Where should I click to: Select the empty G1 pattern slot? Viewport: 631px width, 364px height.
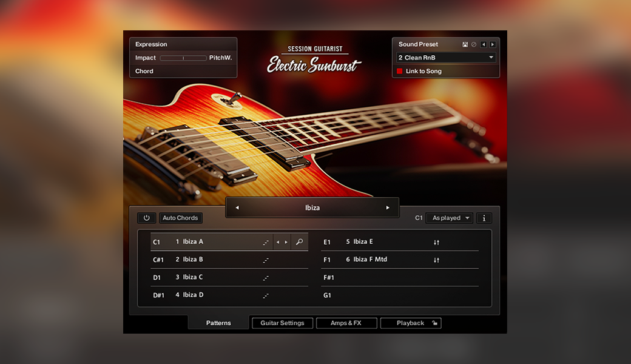pyautogui.click(x=400, y=295)
